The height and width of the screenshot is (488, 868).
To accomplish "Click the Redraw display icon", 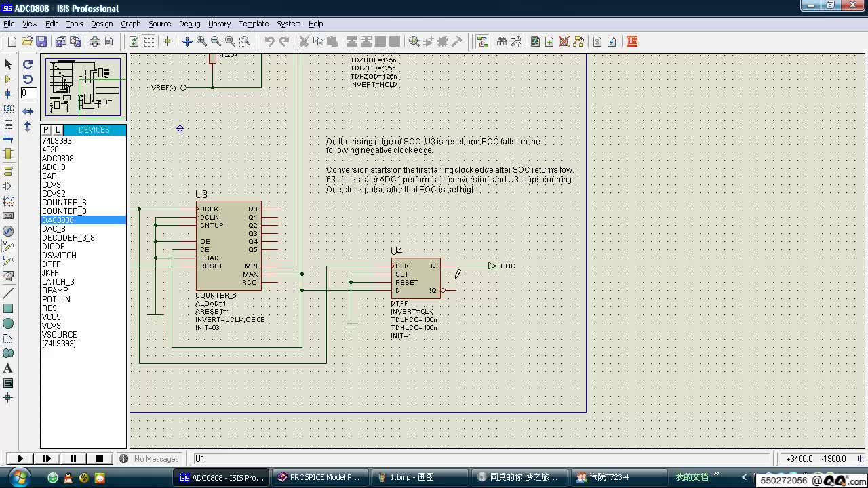I will (134, 41).
